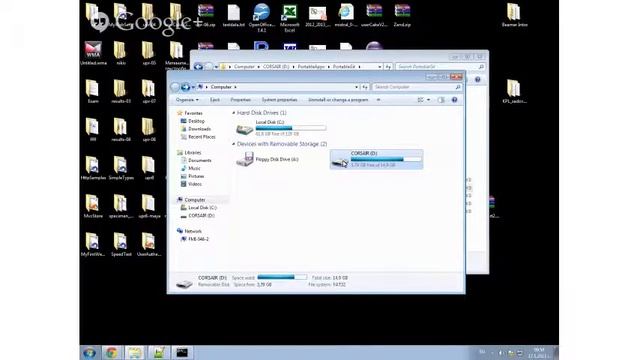Screen dimensions: 640x360
Task: Select Zend.zip archive on desktop
Action: pos(402,15)
